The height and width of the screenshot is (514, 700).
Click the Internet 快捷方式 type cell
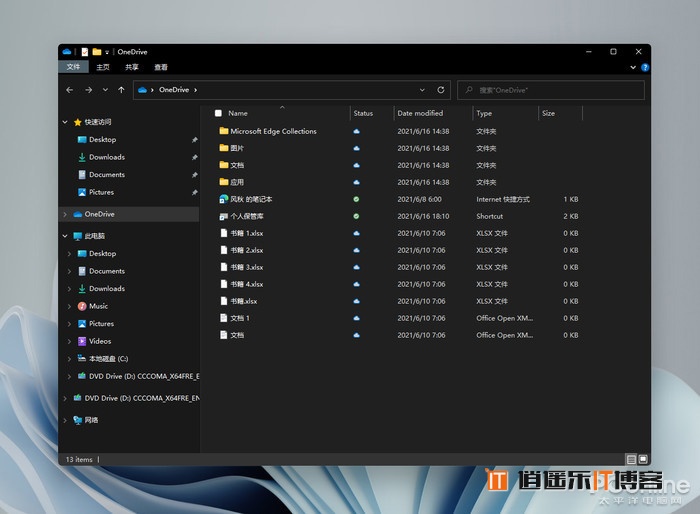[x=503, y=199]
